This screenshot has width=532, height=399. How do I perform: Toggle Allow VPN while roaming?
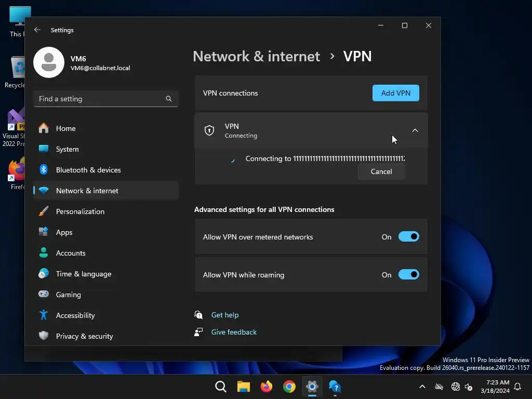[x=409, y=274]
